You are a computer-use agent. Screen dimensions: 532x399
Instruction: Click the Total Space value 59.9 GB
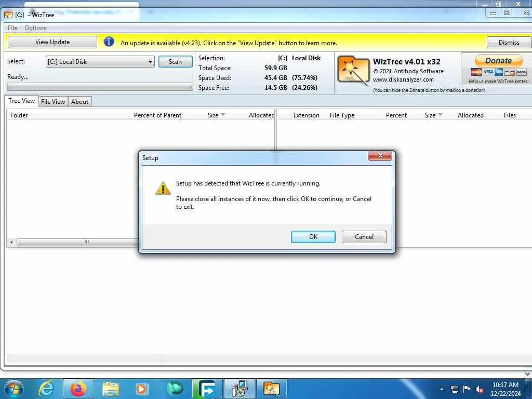275,68
